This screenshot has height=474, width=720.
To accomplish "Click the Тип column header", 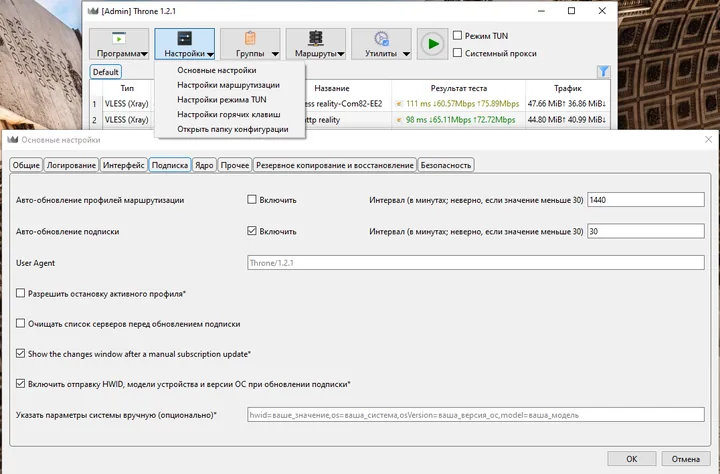I will (127, 88).
